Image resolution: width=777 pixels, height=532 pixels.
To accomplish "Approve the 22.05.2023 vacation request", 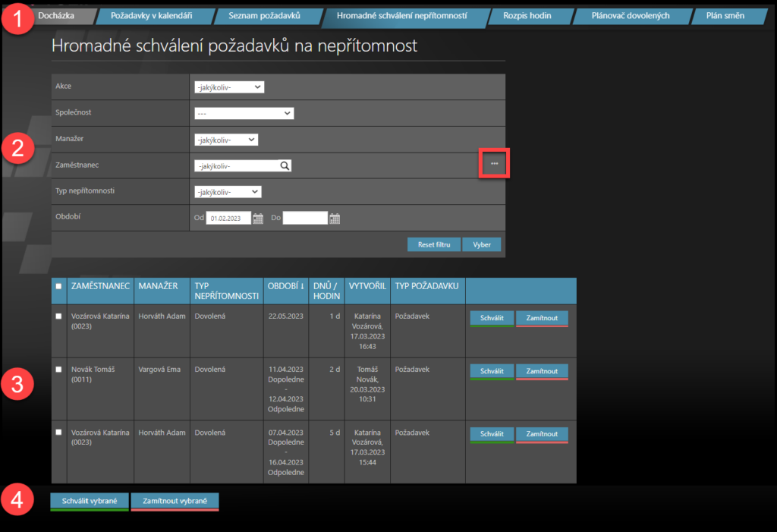I will (492, 317).
